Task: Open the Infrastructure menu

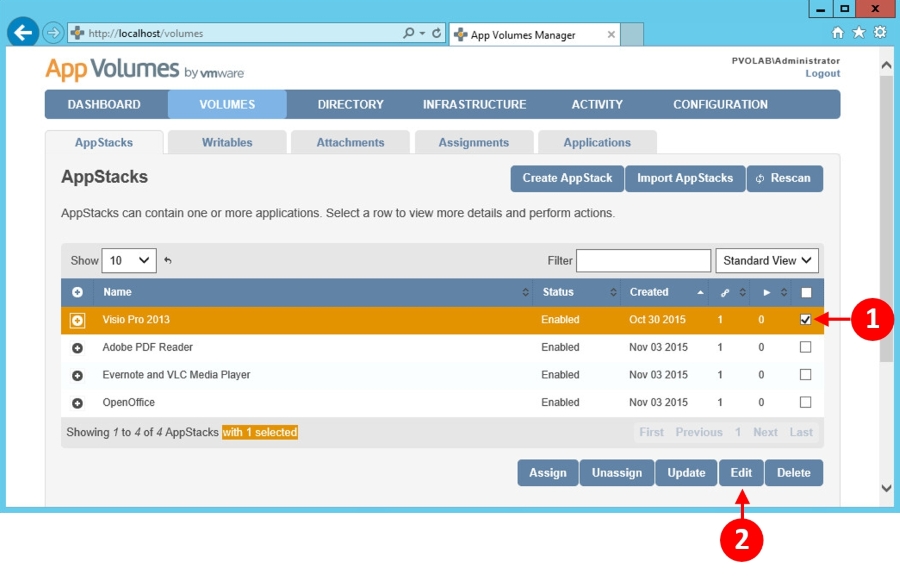Action: coord(475,104)
